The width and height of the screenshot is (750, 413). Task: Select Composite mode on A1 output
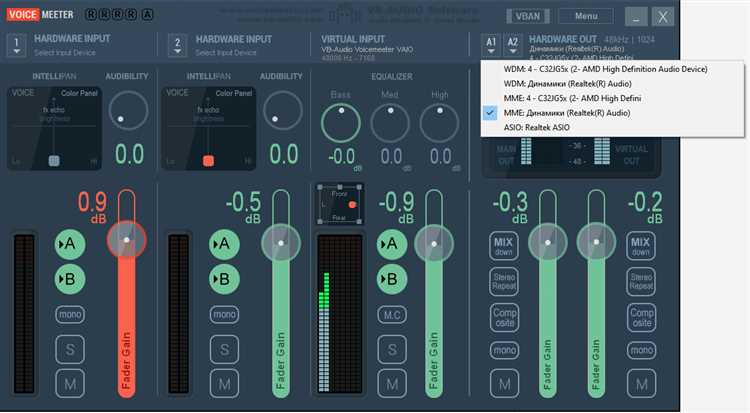tap(504, 318)
